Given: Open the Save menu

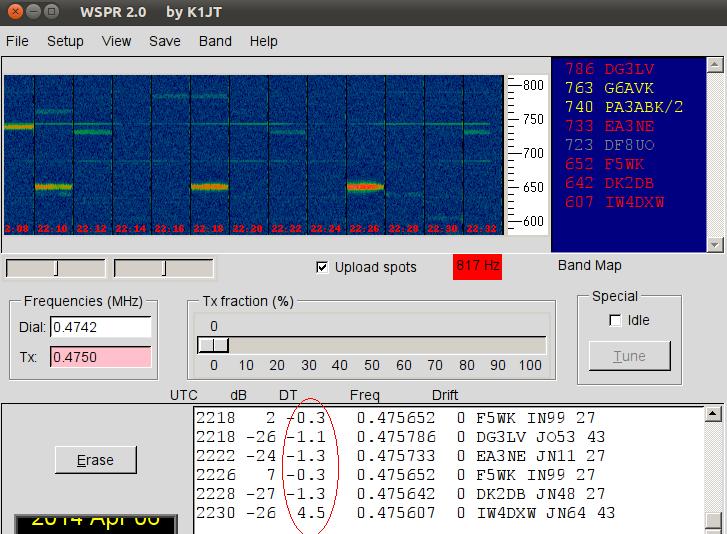Looking at the screenshot, I should pos(165,41).
